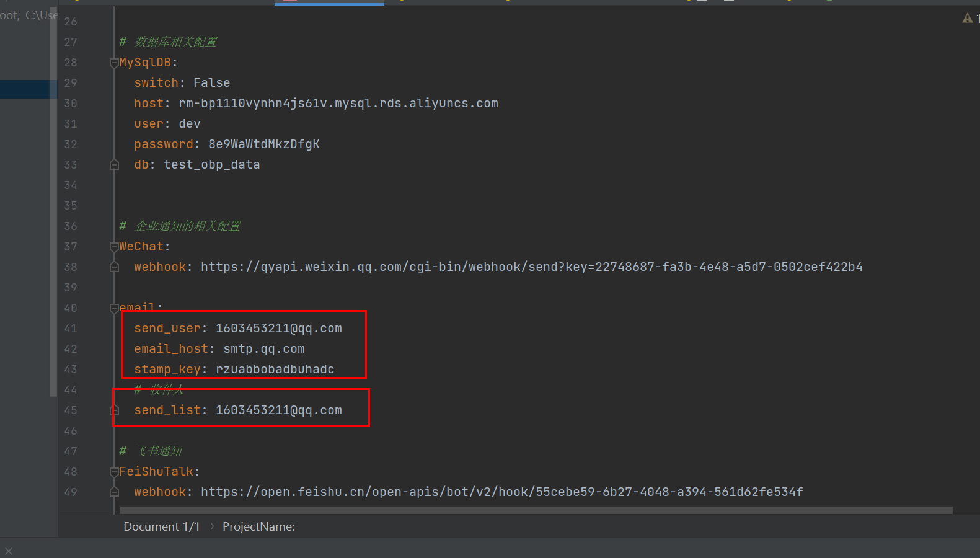Select 'ProjectName:' breadcrumb

click(258, 526)
